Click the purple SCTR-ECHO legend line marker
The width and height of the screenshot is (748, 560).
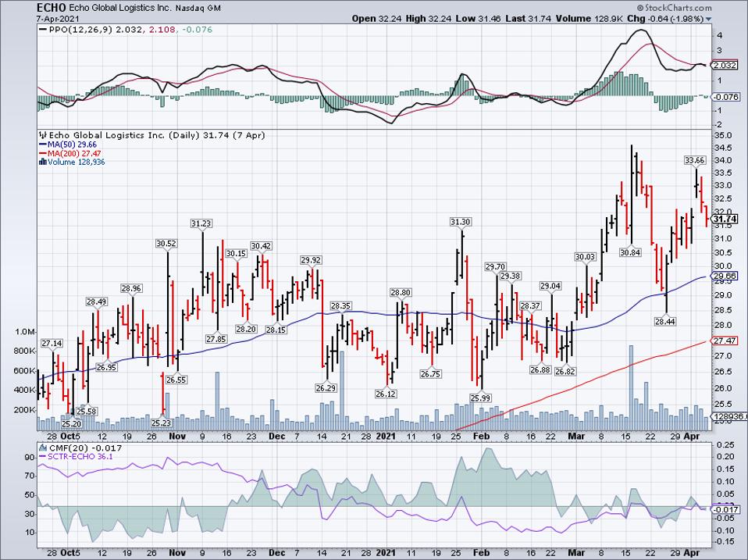42,456
